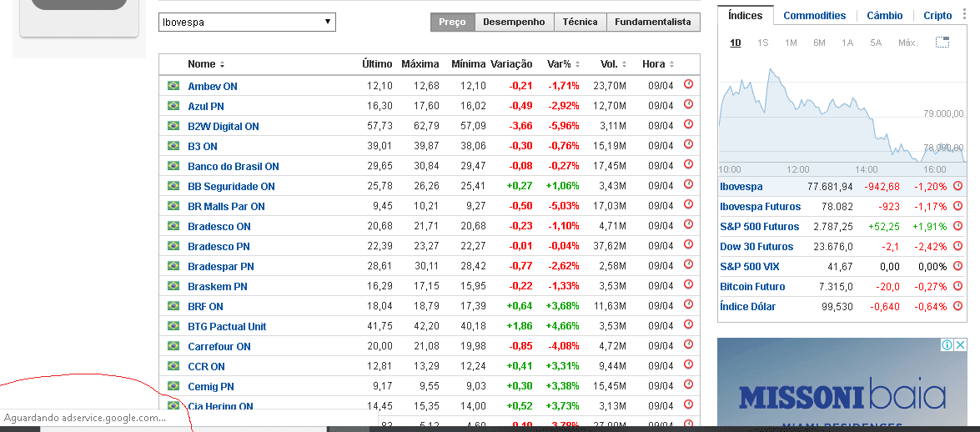Image resolution: width=980 pixels, height=432 pixels.
Task: Click the ad info icon on Missoni ad
Action: (947, 345)
